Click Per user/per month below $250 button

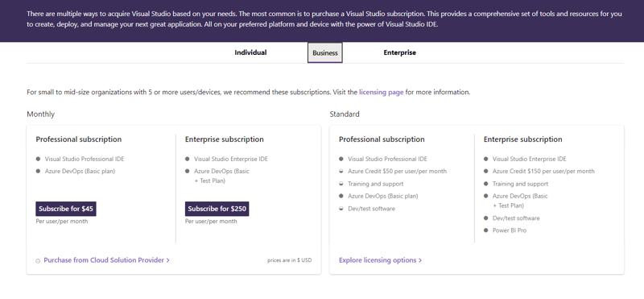(211, 222)
